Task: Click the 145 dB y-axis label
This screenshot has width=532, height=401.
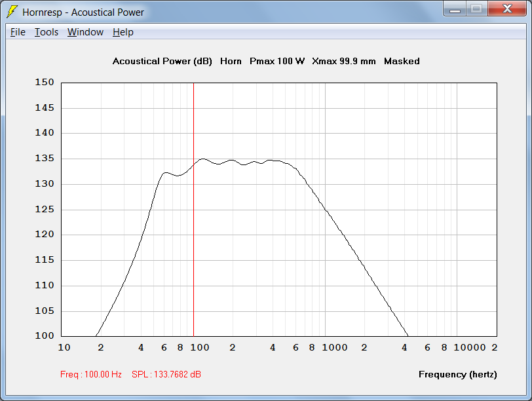Action: click(x=45, y=107)
